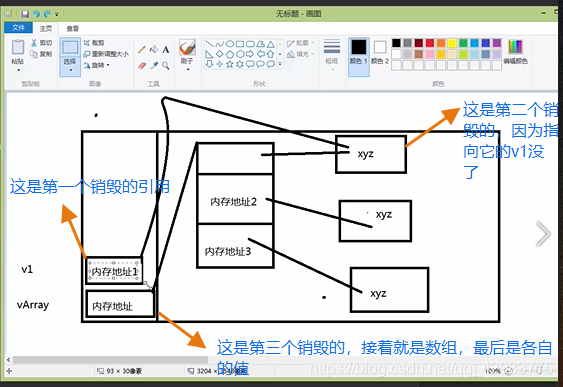This screenshot has height=387, width=563.
Task: Select the 颜色 1 (Color 1) box
Action: [x=359, y=56]
